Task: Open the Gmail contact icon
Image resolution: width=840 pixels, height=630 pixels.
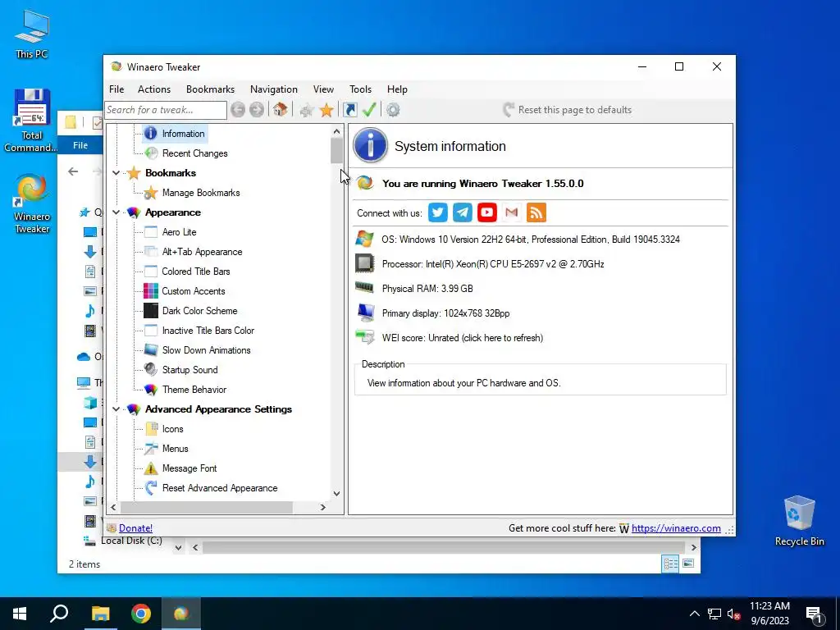Action: pyautogui.click(x=512, y=212)
